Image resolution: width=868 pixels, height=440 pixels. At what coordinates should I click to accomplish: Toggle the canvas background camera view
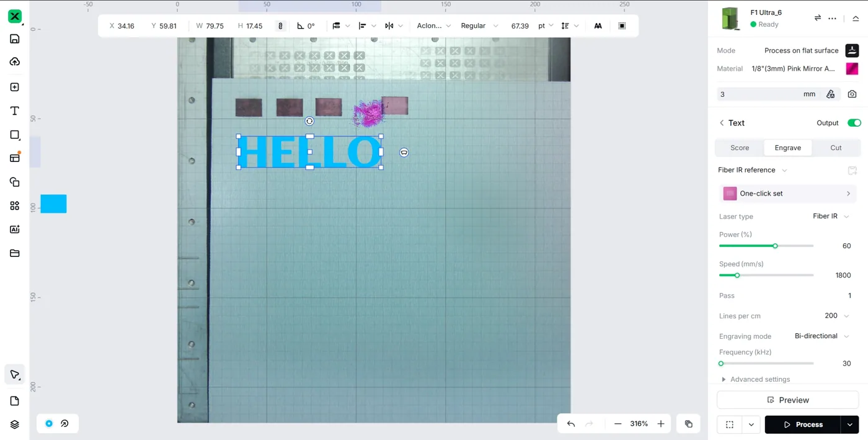(49, 424)
